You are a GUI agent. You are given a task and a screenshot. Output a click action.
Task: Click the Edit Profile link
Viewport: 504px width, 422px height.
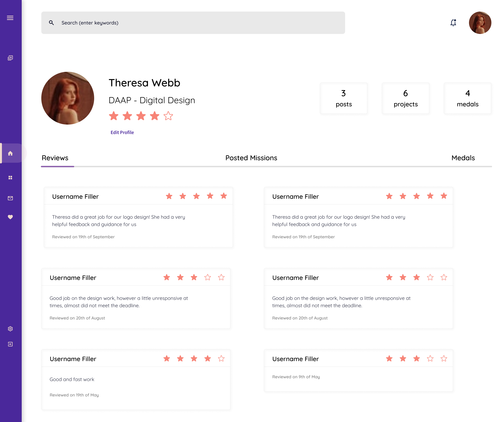[x=122, y=132]
